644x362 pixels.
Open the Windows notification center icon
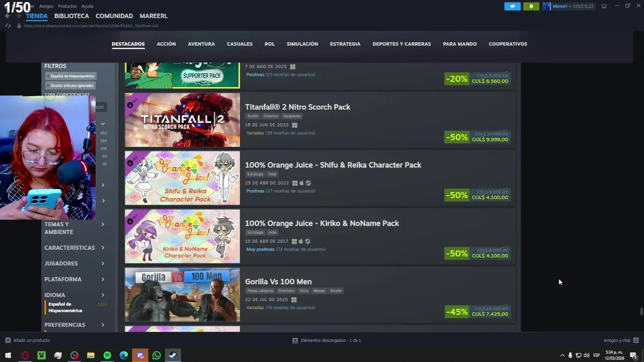pos(633,355)
